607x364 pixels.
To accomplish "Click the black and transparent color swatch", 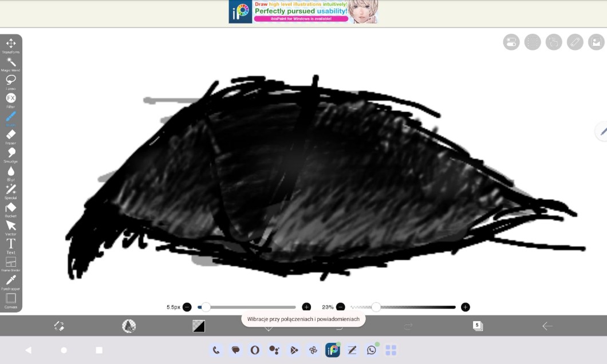I will 199,326.
